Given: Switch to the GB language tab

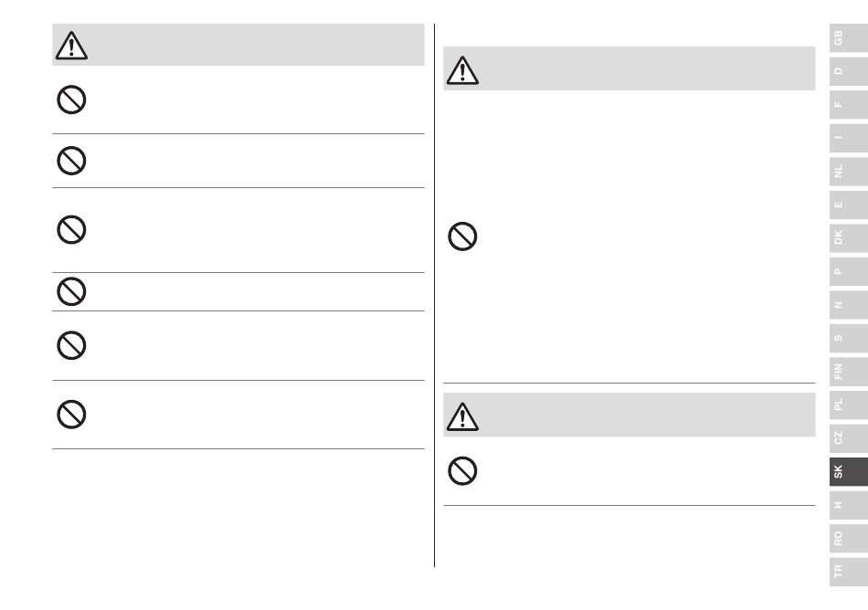Looking at the screenshot, I should [x=849, y=37].
